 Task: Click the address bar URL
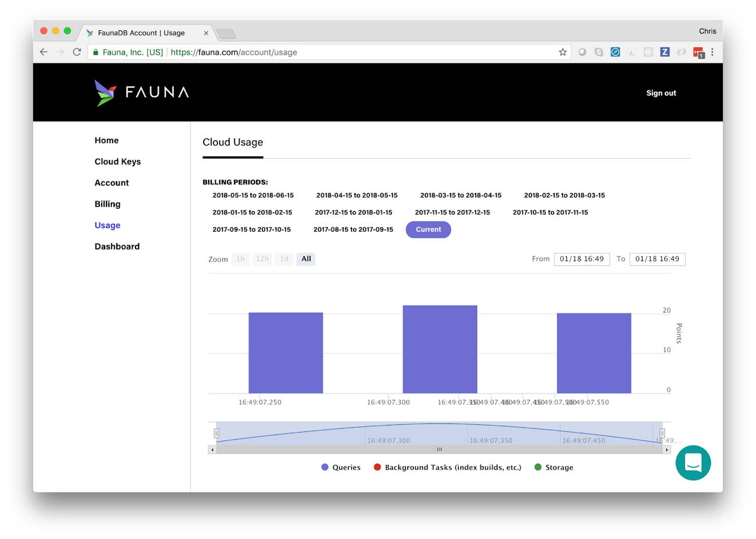[x=234, y=52]
